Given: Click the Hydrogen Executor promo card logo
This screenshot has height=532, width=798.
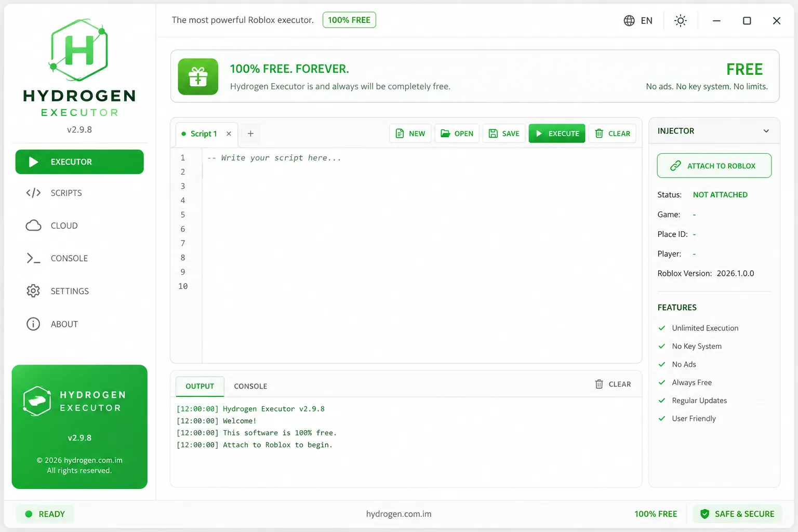Looking at the screenshot, I should [x=37, y=401].
